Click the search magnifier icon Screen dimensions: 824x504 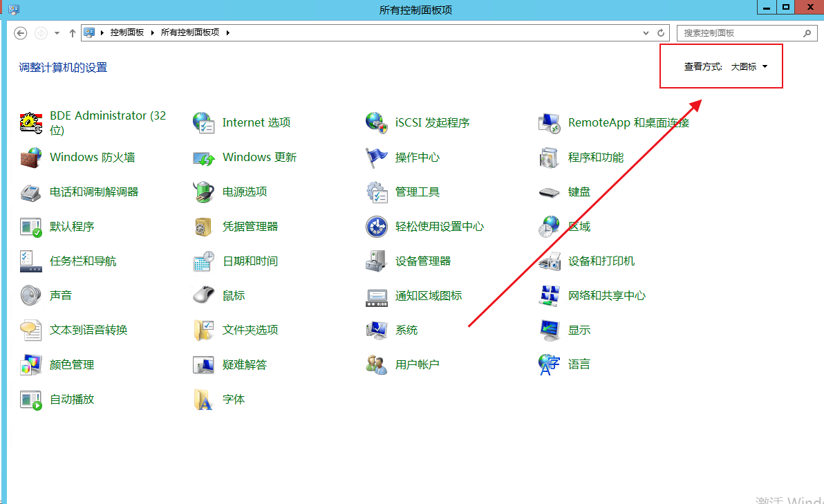(x=807, y=33)
